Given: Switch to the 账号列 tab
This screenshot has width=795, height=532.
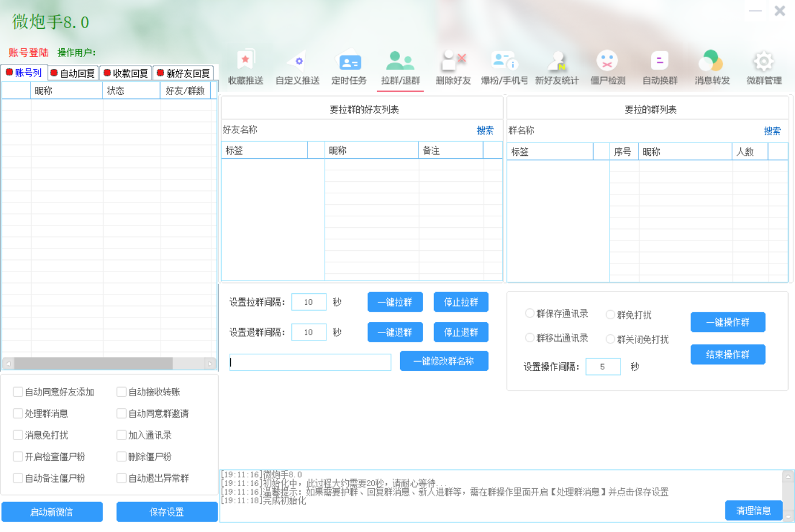Looking at the screenshot, I should pyautogui.click(x=24, y=72).
